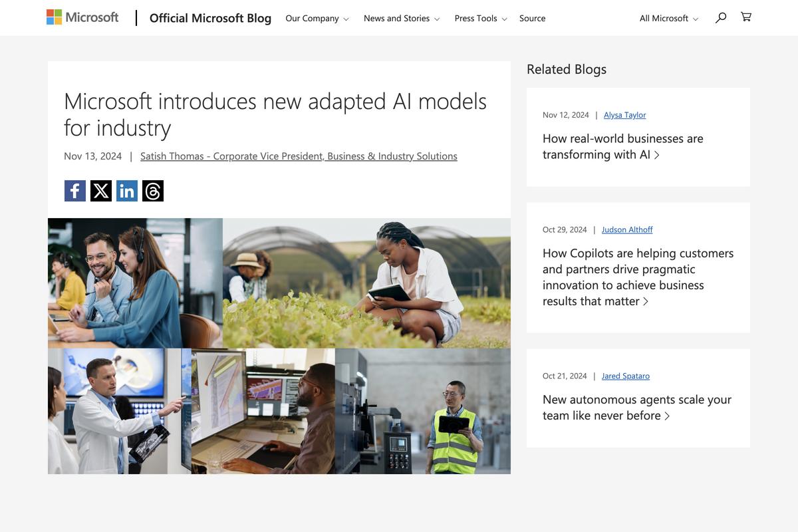Expand the Our Company menu
Viewport: 798px width, 532px height.
317,19
